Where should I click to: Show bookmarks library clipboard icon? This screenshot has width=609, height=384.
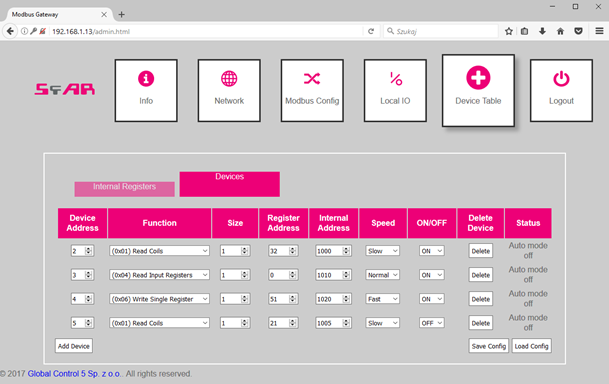coord(524,31)
